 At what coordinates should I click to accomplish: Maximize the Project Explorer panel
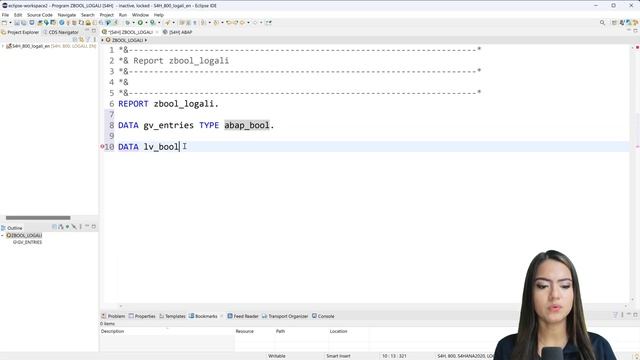(x=93, y=31)
